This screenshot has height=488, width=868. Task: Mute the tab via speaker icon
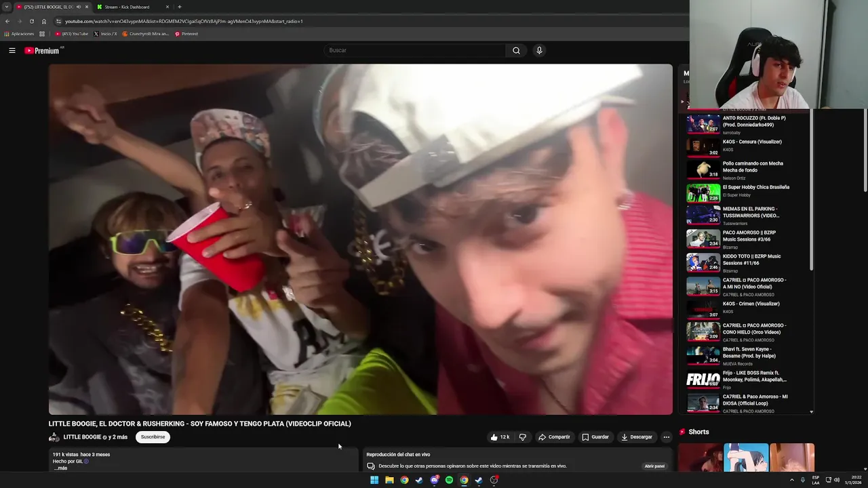click(x=79, y=7)
